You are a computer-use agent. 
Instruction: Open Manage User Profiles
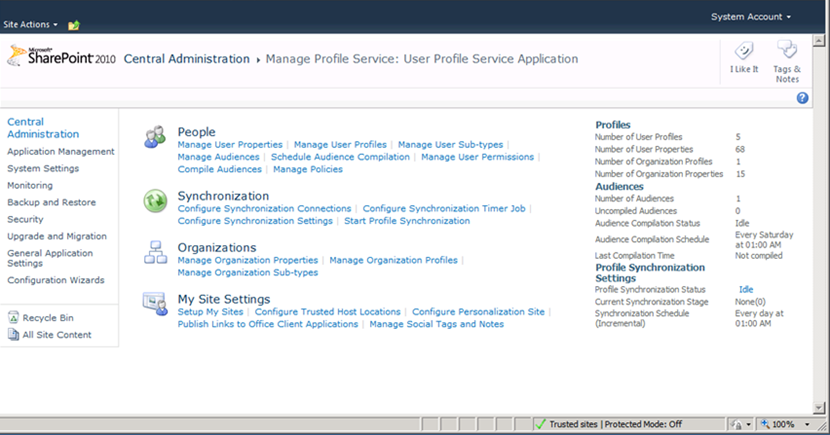click(x=340, y=144)
